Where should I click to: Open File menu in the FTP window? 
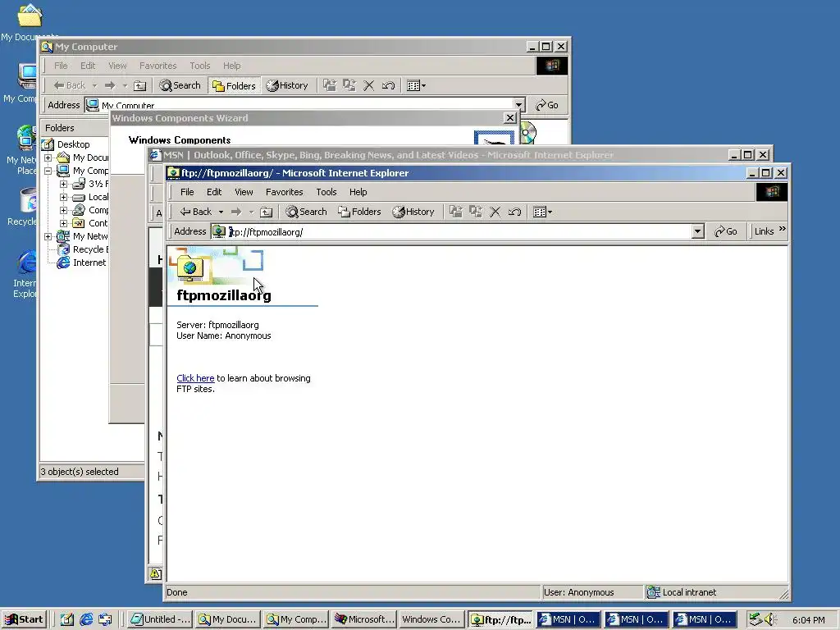coord(187,192)
